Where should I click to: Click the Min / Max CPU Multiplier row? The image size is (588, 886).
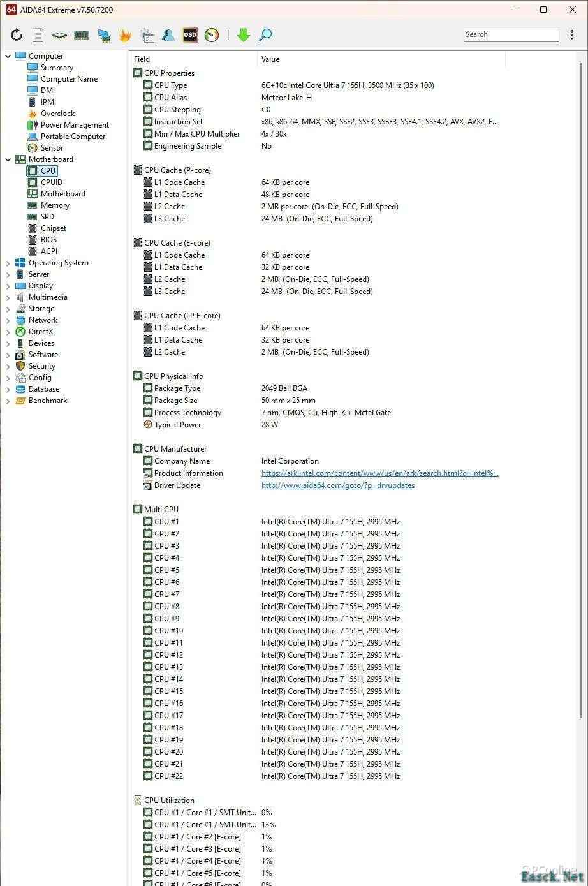[x=317, y=134]
